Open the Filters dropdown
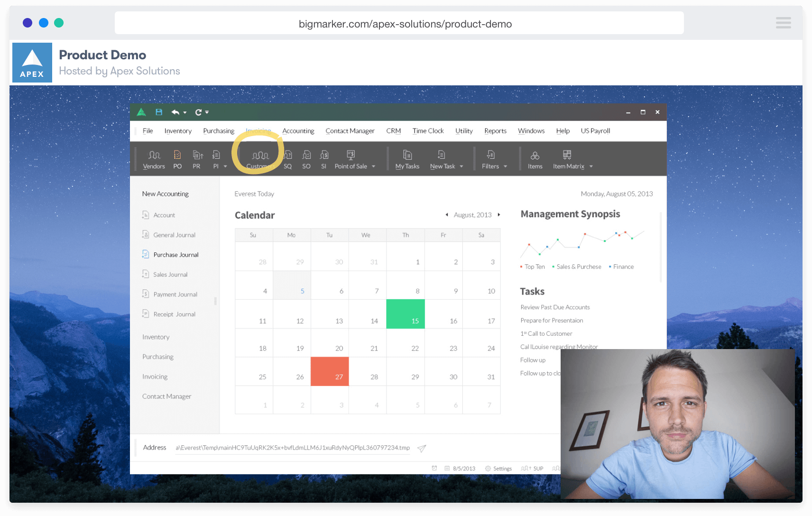 click(505, 166)
